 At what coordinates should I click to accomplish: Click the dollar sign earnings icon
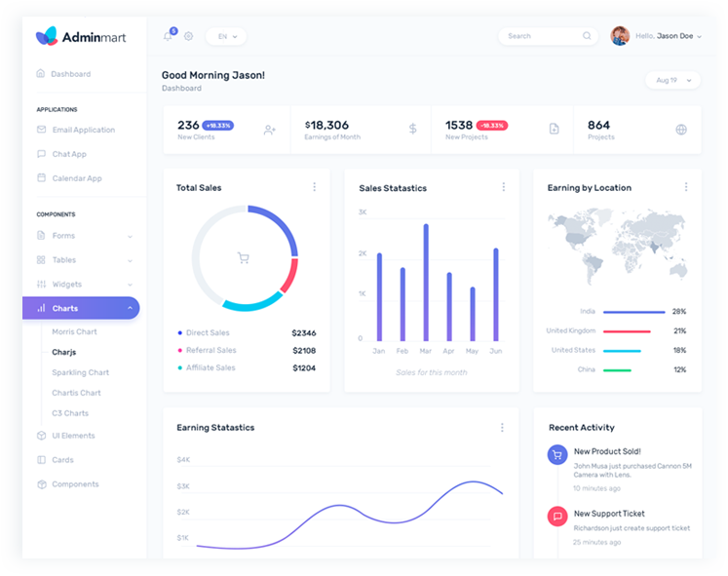[x=412, y=129]
